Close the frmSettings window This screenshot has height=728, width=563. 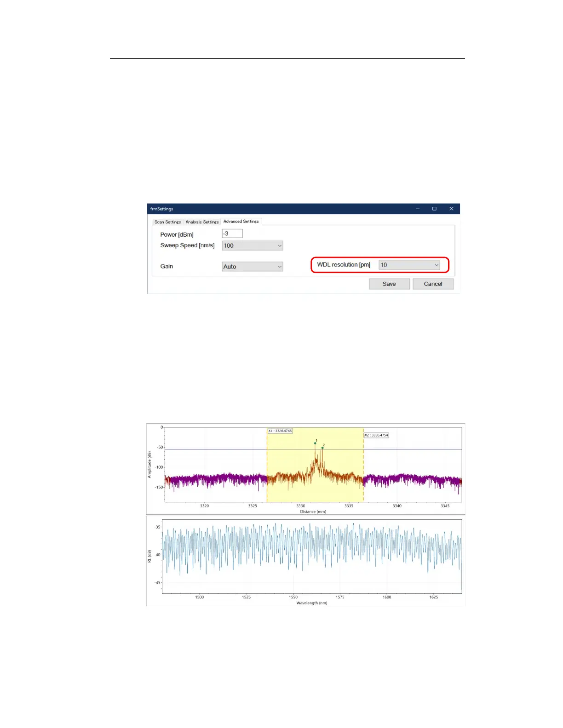[451, 209]
